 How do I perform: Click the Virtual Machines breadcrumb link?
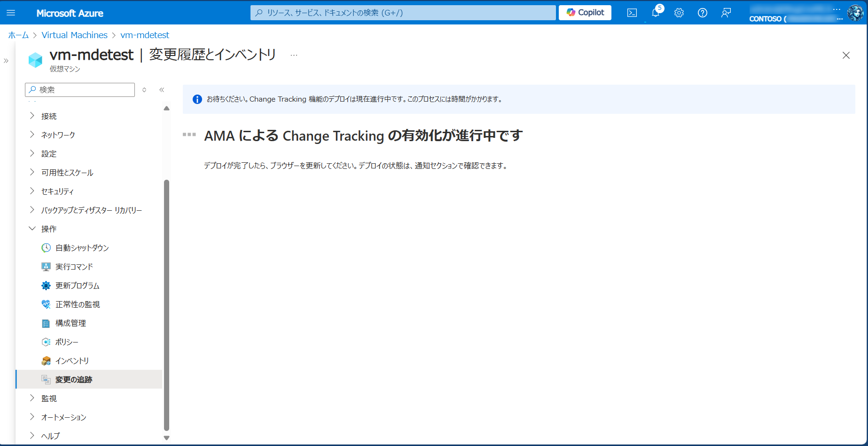(74, 35)
